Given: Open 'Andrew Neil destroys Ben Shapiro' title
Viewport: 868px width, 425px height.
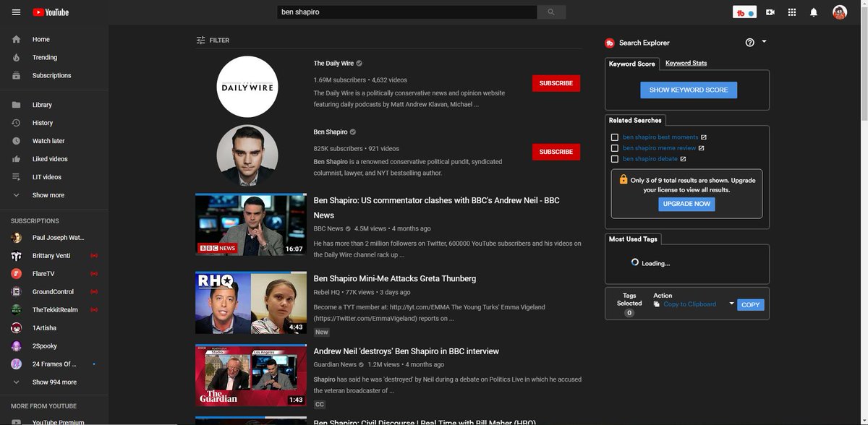Looking at the screenshot, I should click(406, 351).
